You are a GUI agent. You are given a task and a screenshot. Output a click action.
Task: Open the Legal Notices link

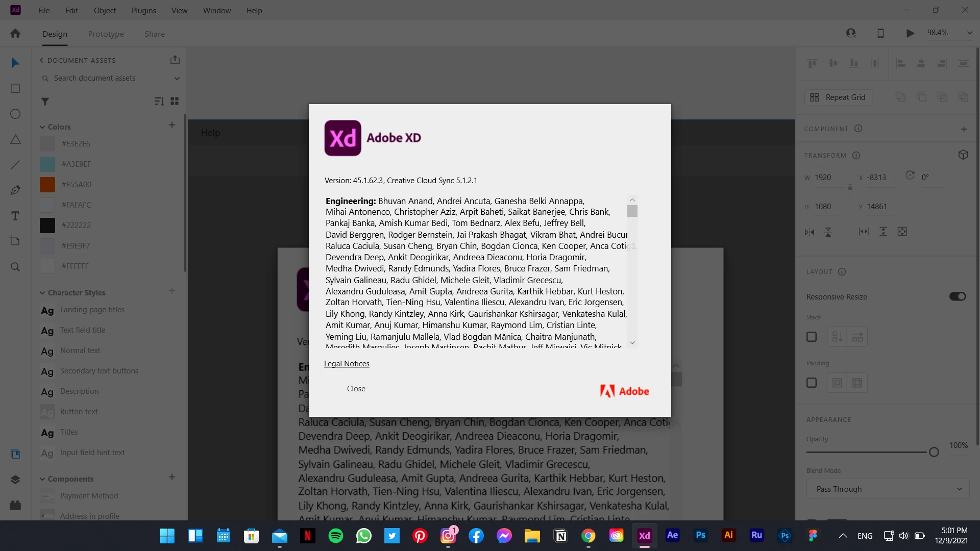point(347,364)
